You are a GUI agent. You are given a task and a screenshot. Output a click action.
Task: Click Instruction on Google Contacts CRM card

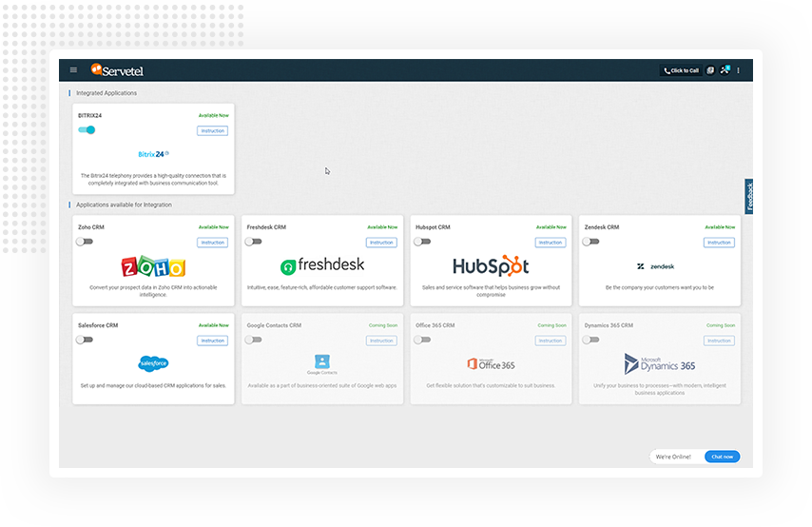tap(381, 341)
